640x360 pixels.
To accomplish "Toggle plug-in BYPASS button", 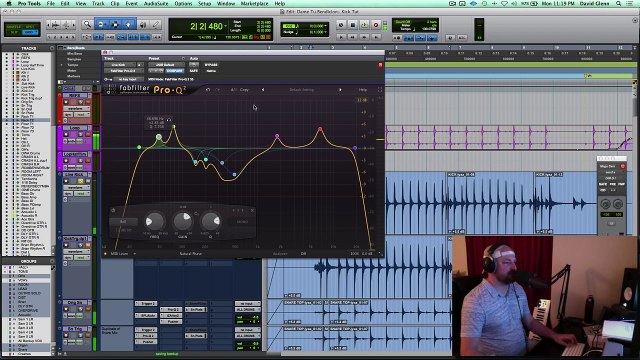I will (x=211, y=64).
